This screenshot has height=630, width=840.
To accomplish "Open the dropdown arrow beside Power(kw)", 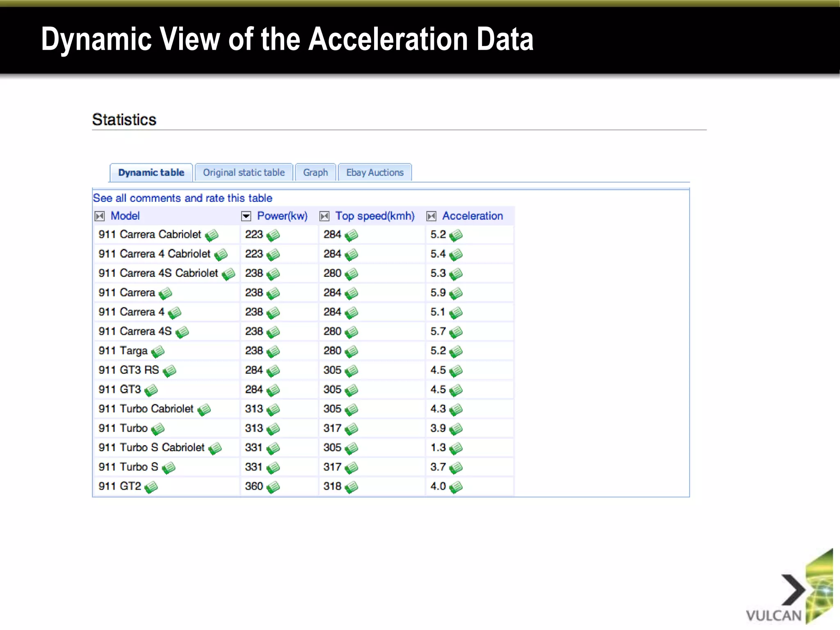I will (x=246, y=216).
